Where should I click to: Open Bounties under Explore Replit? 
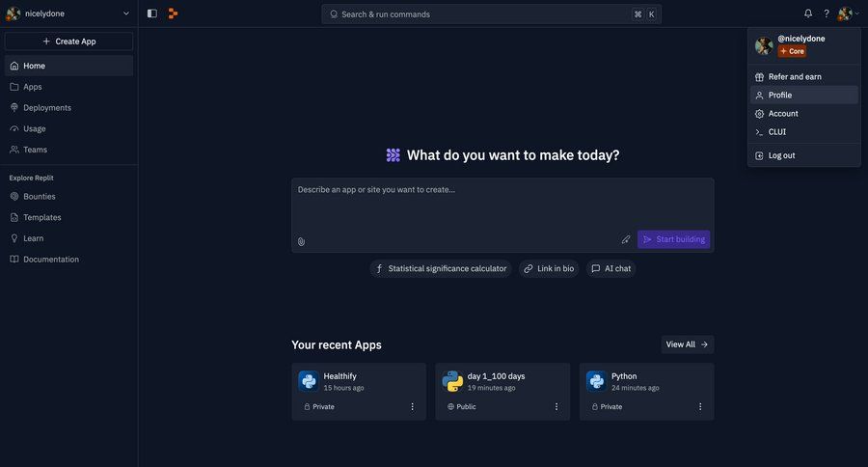(x=68, y=196)
